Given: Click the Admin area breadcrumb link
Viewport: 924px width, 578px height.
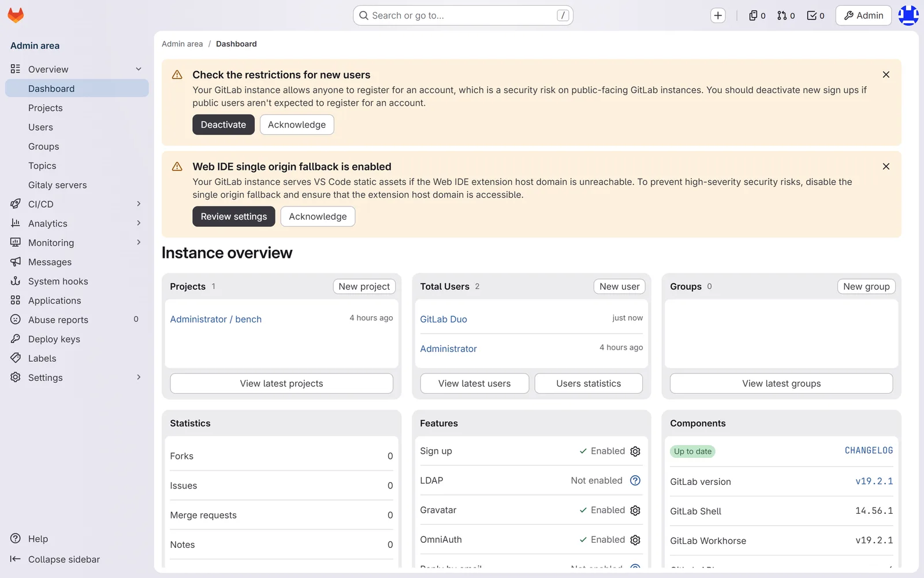Looking at the screenshot, I should [x=182, y=44].
